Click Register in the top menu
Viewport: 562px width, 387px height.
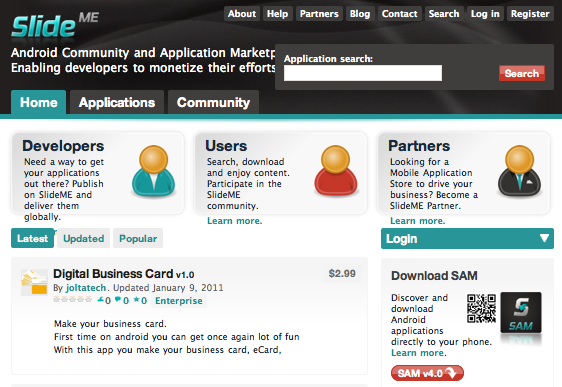tap(530, 14)
